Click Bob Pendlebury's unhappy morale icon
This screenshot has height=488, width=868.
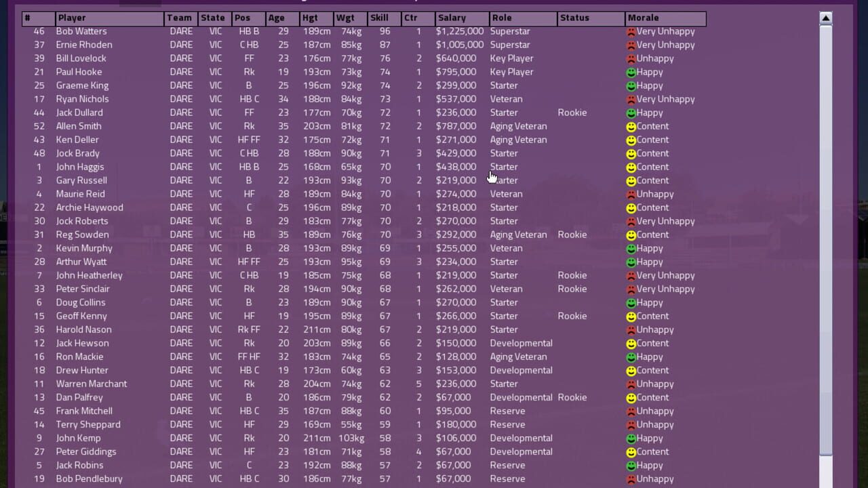tap(631, 479)
